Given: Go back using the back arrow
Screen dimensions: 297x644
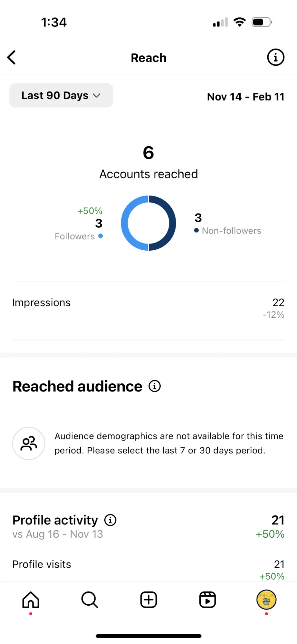Looking at the screenshot, I should point(12,57).
